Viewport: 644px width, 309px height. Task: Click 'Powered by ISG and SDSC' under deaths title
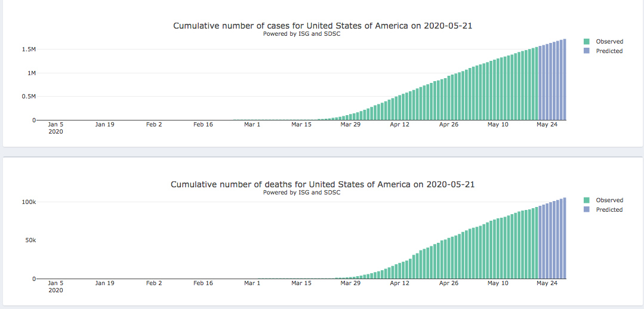[x=301, y=193]
